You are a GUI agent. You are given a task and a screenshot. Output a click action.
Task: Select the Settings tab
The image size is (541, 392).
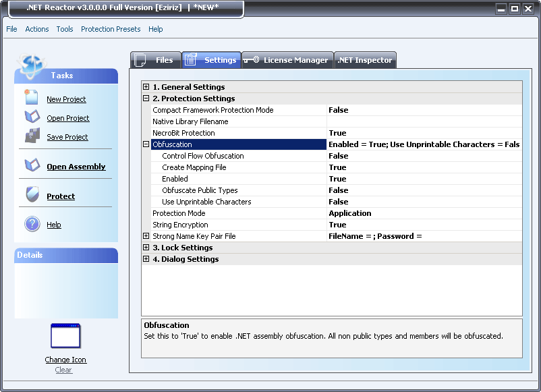pyautogui.click(x=211, y=60)
